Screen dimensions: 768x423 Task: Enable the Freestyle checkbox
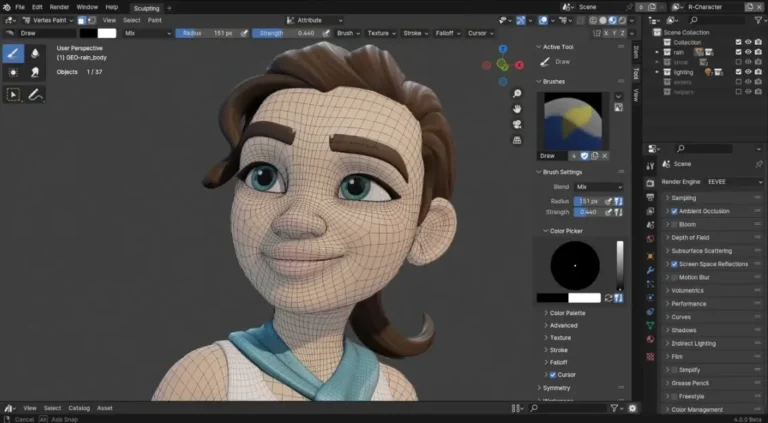674,397
